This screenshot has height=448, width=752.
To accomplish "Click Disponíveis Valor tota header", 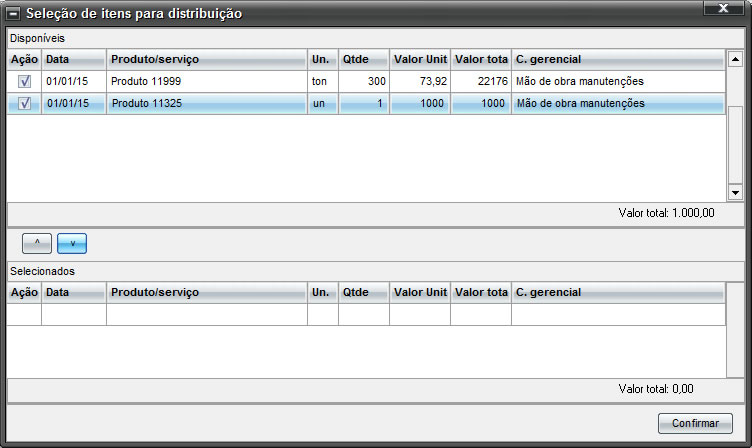I will [x=481, y=59].
